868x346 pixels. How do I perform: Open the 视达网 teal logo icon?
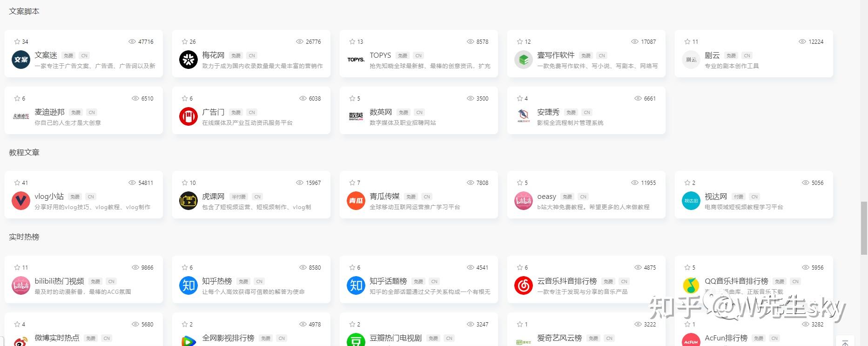691,201
